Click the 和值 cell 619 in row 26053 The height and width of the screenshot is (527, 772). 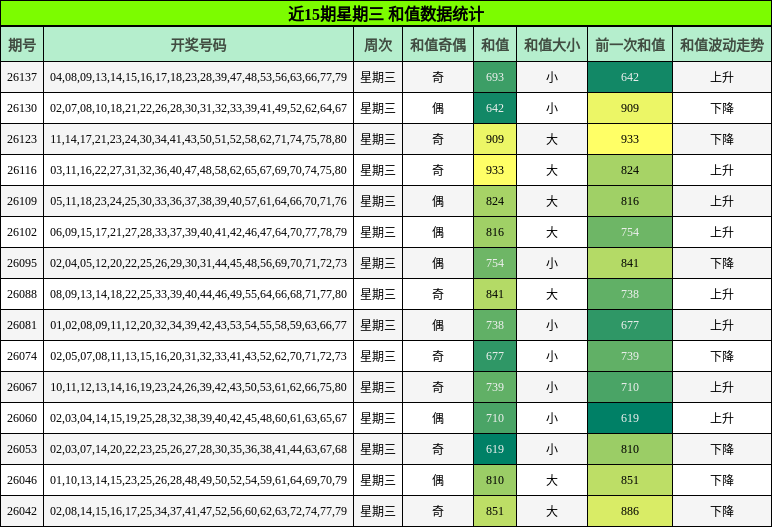click(495, 449)
